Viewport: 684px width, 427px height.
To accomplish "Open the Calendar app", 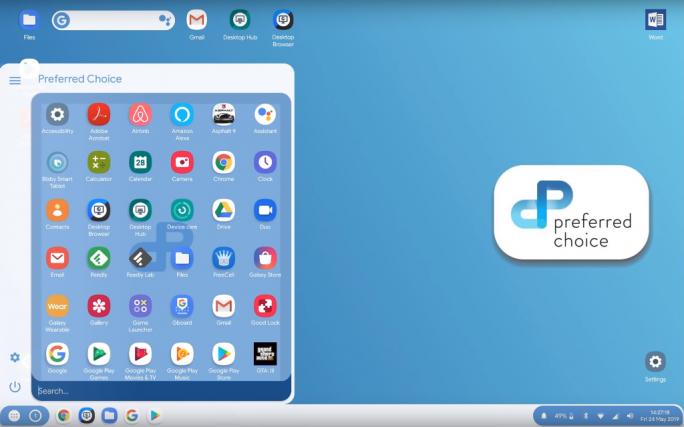I will click(140, 163).
